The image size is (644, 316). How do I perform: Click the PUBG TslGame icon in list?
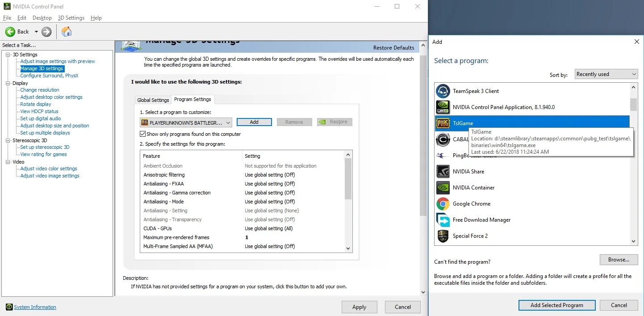[x=443, y=123]
